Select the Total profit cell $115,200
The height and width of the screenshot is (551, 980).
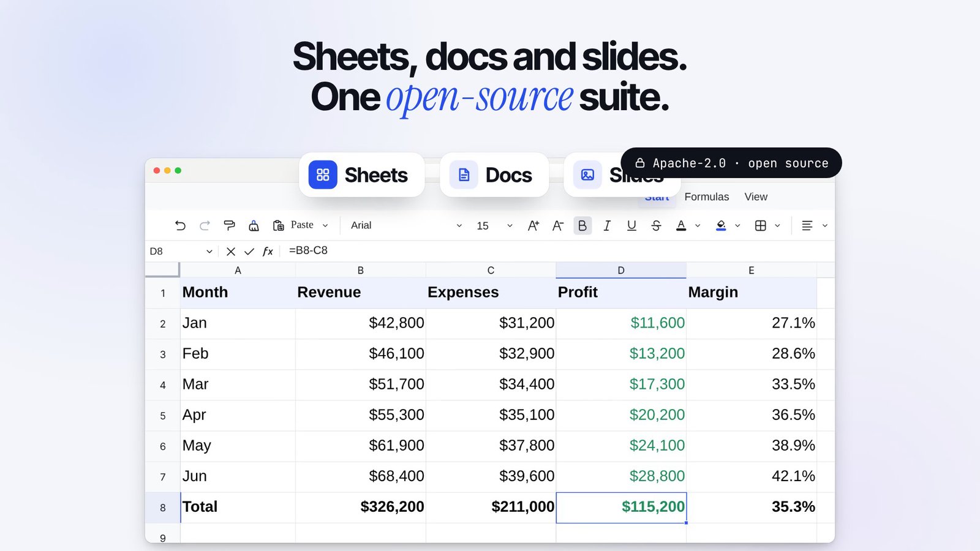click(621, 508)
